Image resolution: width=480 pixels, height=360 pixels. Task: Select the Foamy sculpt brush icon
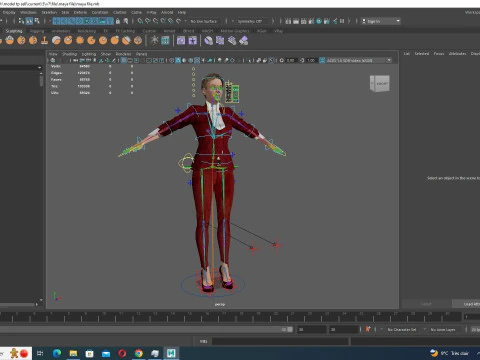click(x=56, y=41)
